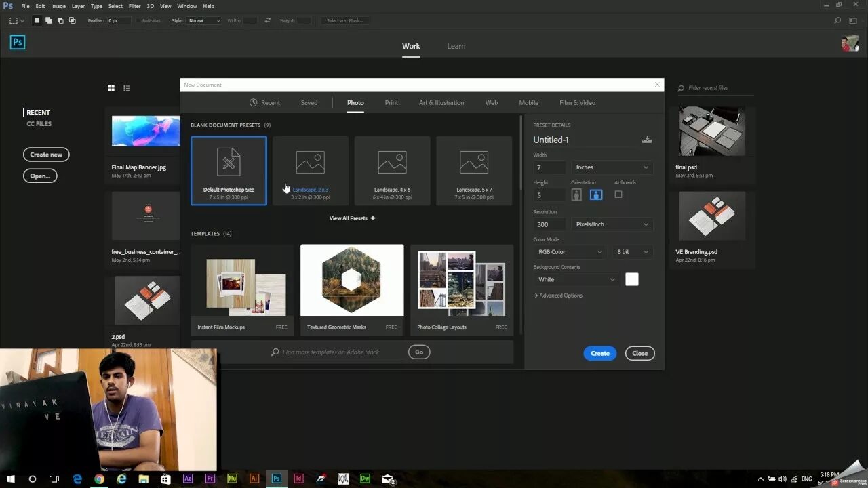Click the Feather value field
Image resolution: width=868 pixels, height=488 pixels.
coord(119,20)
